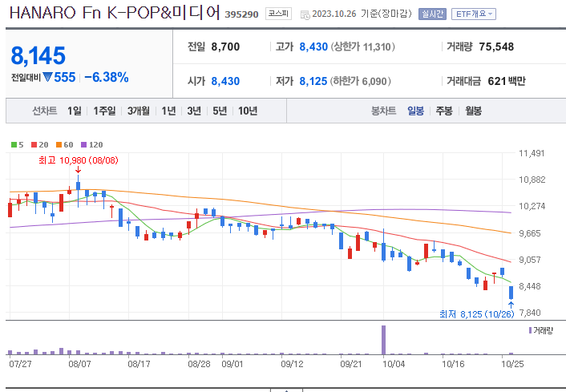Click the 상한가 11,310 text
The height and width of the screenshot is (392, 566).
[363, 47]
